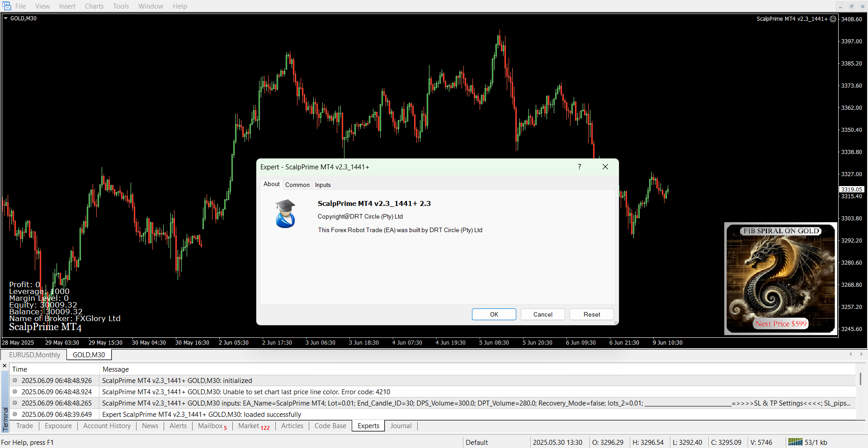This screenshot has width=868, height=448.
Task: Open the Charts menu
Action: click(94, 6)
